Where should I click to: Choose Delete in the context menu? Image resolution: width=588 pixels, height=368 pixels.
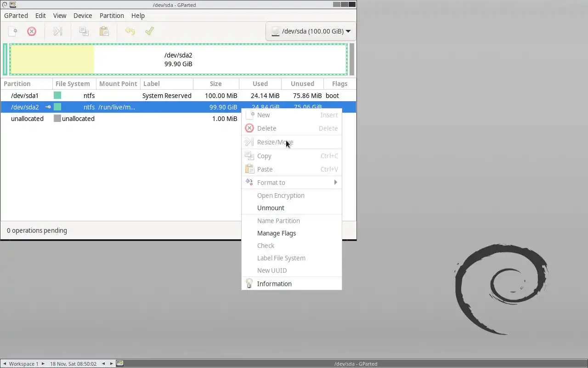pyautogui.click(x=292, y=128)
